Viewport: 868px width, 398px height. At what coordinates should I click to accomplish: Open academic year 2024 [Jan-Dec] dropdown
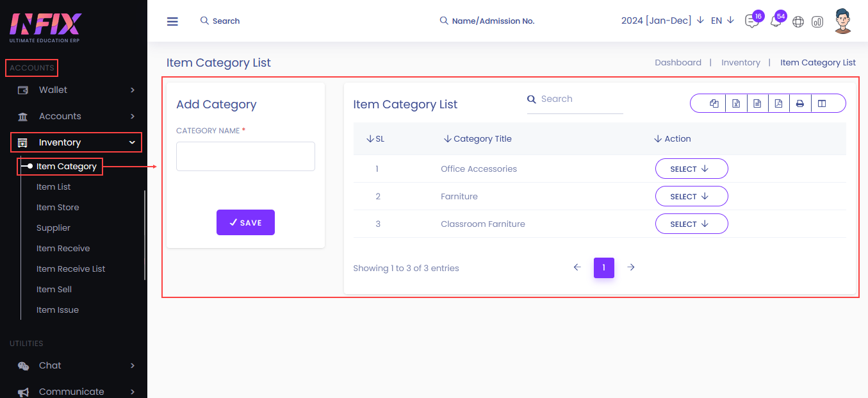pos(662,21)
